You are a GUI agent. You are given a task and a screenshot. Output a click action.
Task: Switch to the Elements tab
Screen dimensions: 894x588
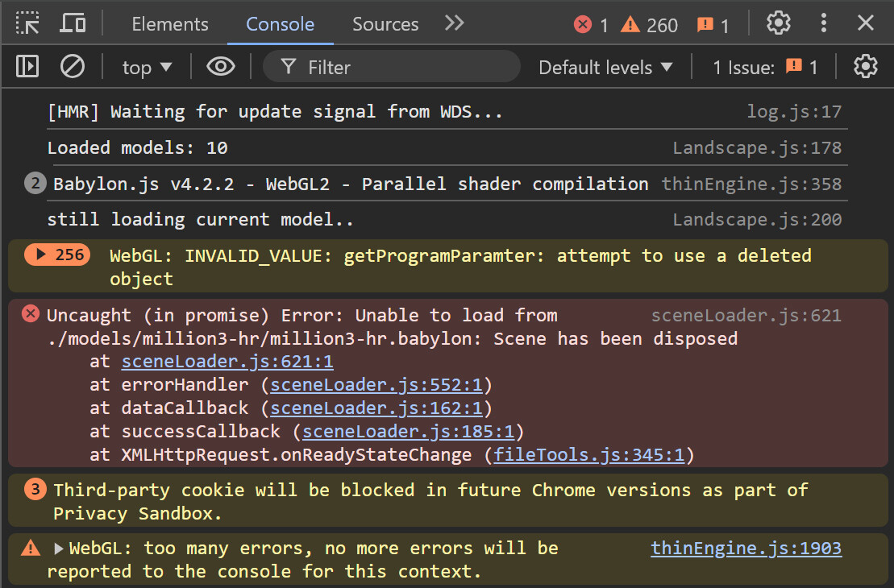(170, 24)
